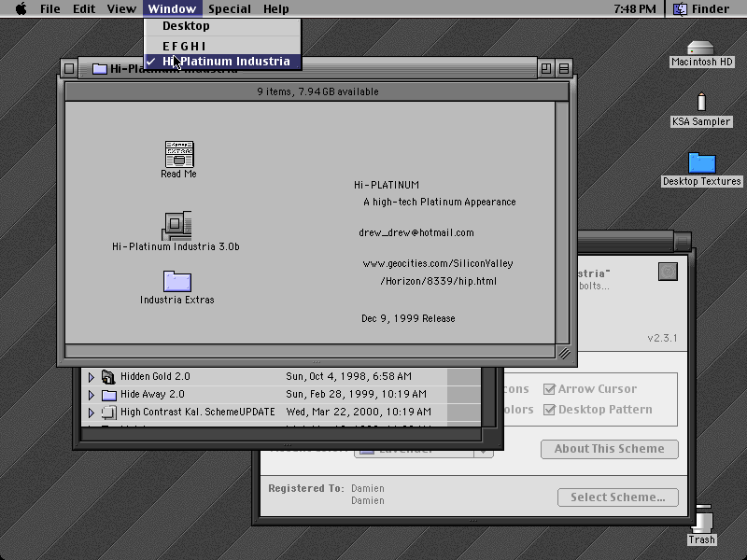This screenshot has width=747, height=560.
Task: Click the About This Scheme button
Action: click(x=610, y=449)
